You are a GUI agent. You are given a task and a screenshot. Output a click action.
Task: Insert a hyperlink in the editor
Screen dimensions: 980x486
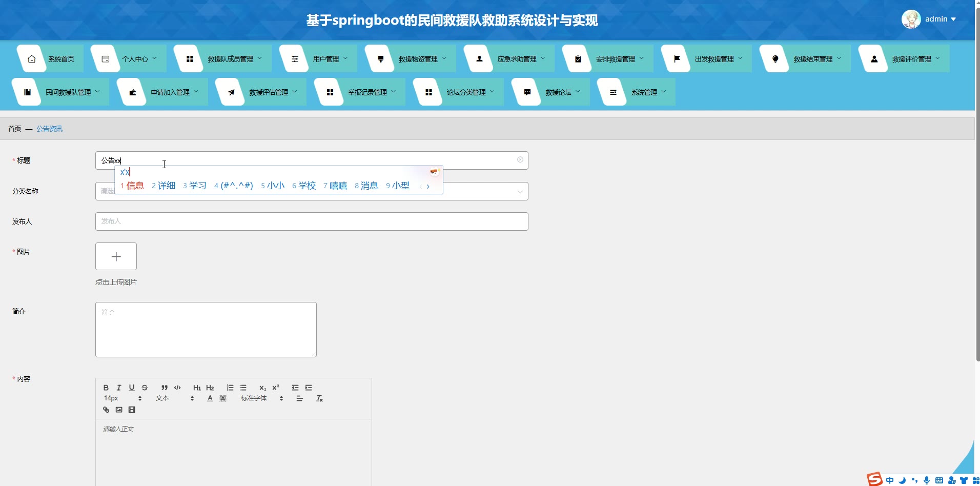(x=106, y=410)
